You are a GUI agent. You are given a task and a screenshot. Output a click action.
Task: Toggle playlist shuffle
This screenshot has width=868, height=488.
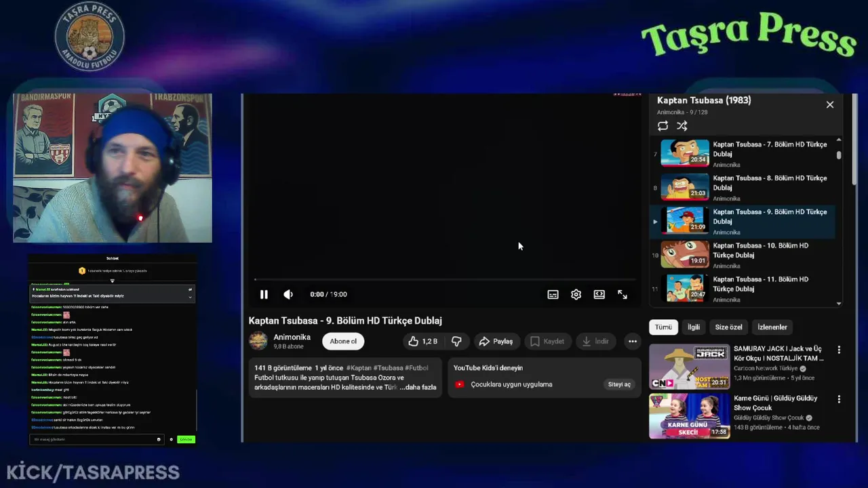tap(682, 126)
